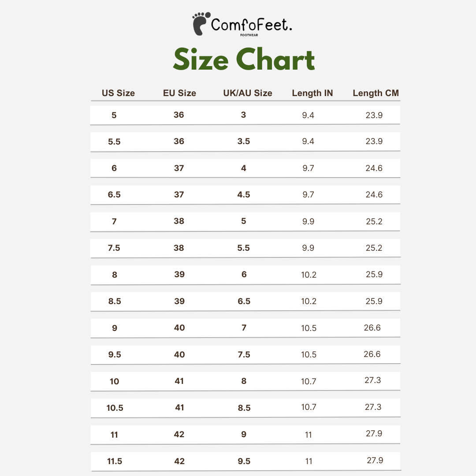Click EU size 38 in US 7 row
This screenshot has width=476, height=476.
pos(179,221)
